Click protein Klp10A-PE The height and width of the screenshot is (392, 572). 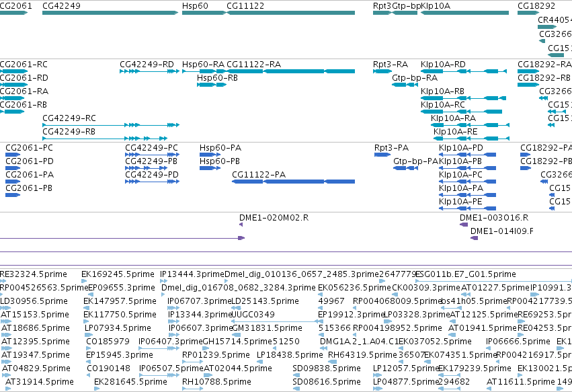click(467, 208)
